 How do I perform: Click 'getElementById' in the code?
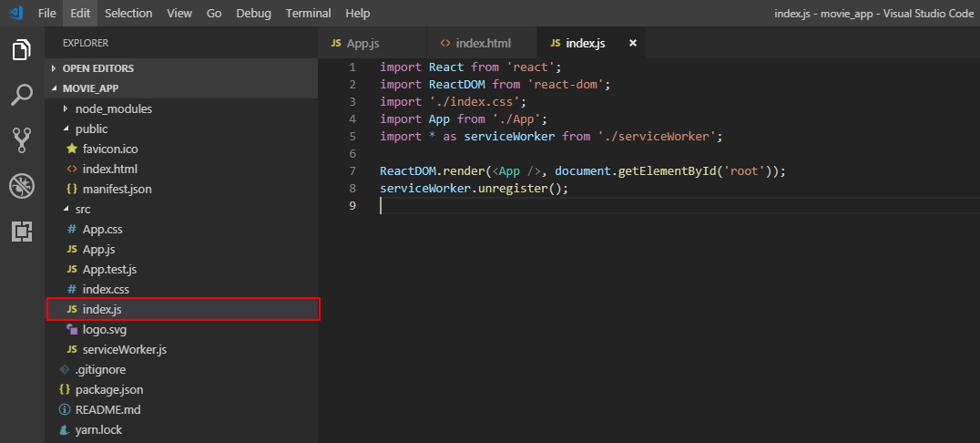coord(667,170)
